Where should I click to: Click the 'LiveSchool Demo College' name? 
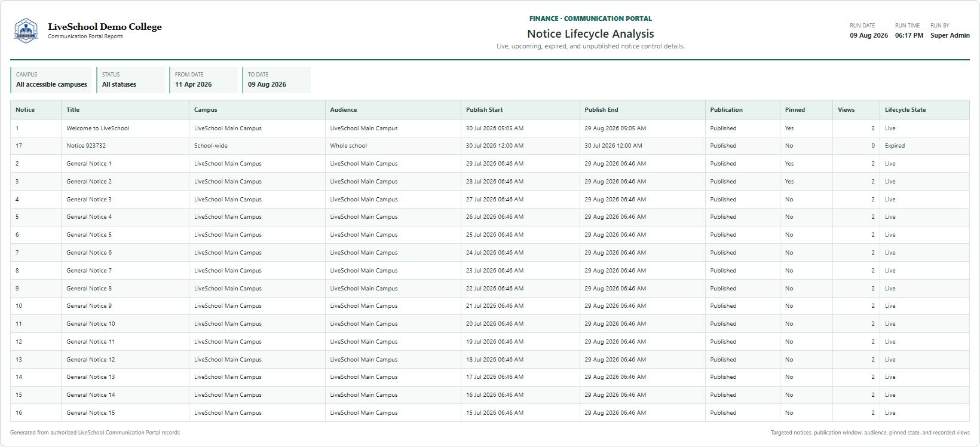coord(105,27)
